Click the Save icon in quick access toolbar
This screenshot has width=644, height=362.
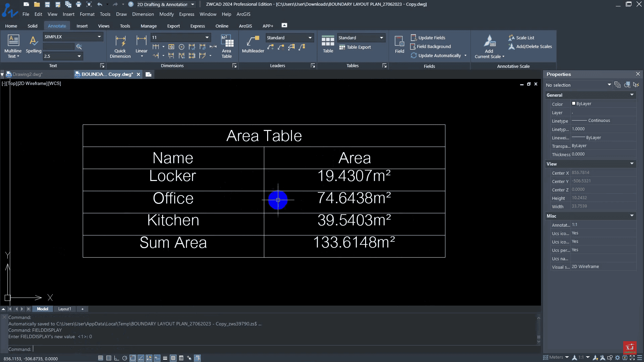tap(47, 4)
